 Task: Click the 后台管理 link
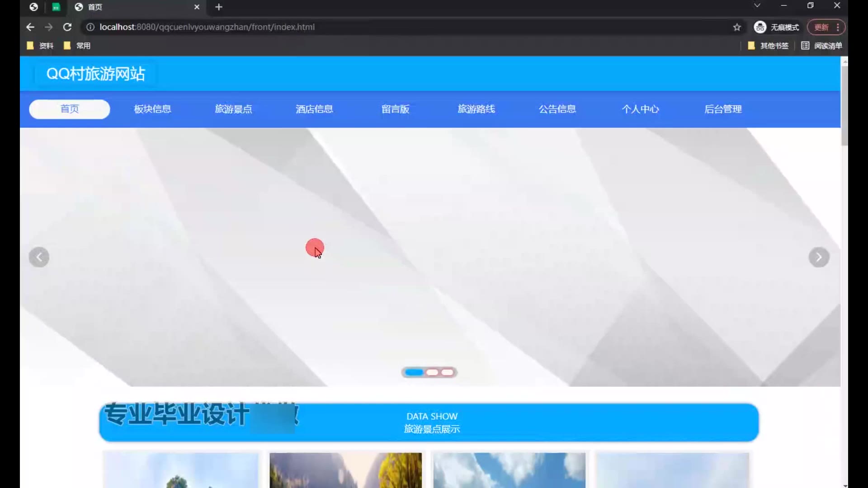click(722, 109)
